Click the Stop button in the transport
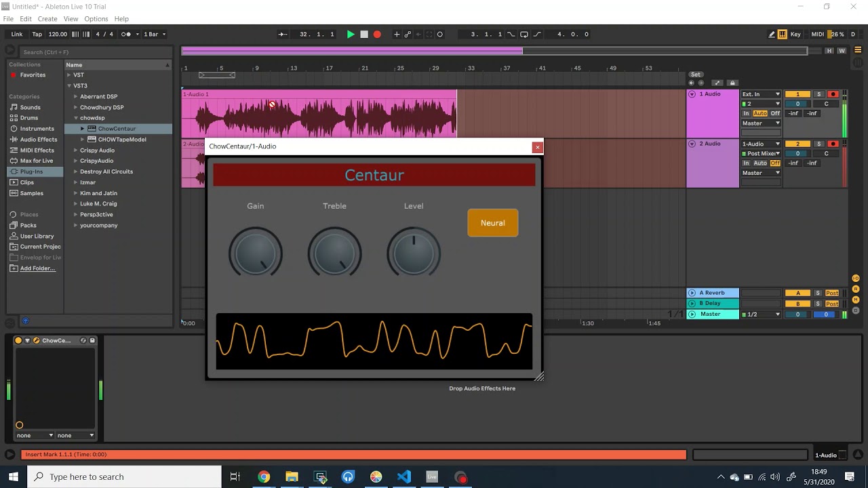868x488 pixels. point(364,34)
